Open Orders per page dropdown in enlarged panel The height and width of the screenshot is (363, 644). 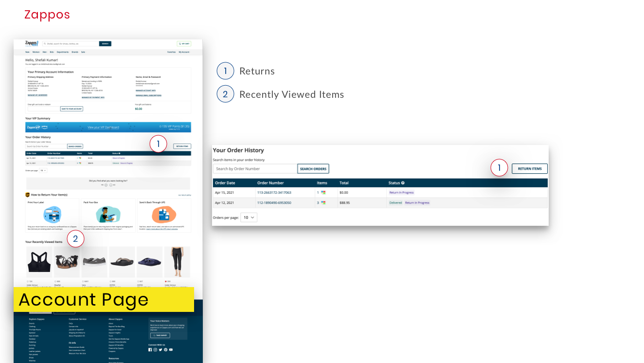click(x=249, y=218)
